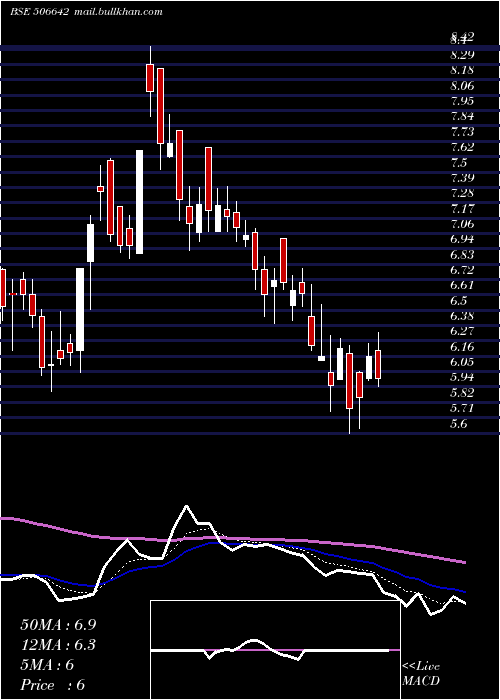Select the 7.95 price axis label
Image resolution: width=500 pixels, height=700 pixels.
coord(462,101)
